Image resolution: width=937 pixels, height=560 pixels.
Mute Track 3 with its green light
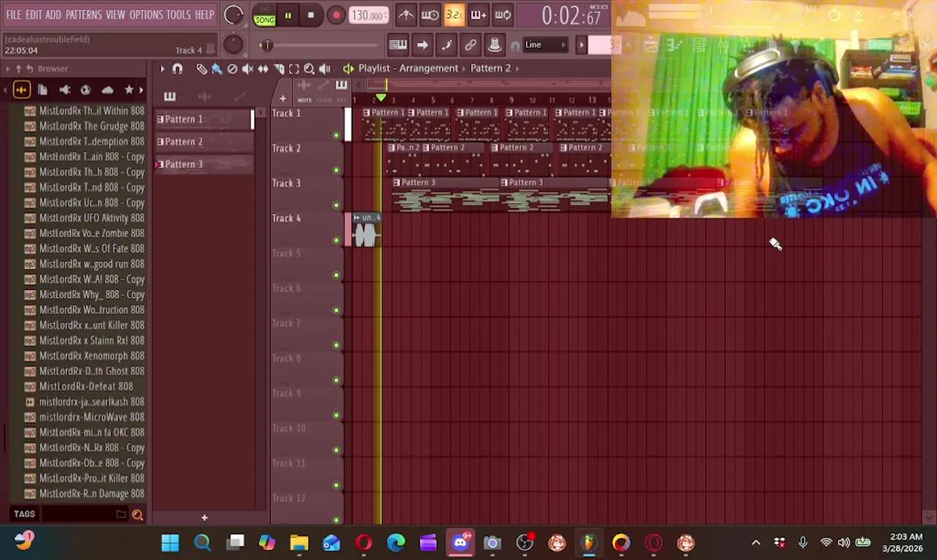[x=336, y=205]
